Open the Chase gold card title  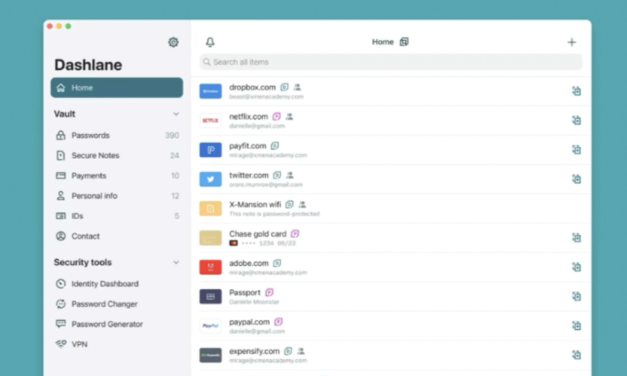click(x=258, y=234)
